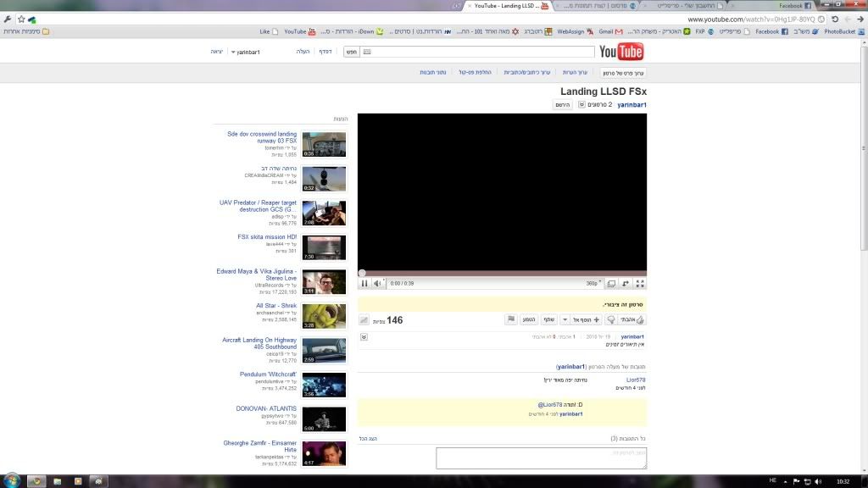Open the WebAssign bookmark
The height and width of the screenshot is (488, 868).
point(575,31)
